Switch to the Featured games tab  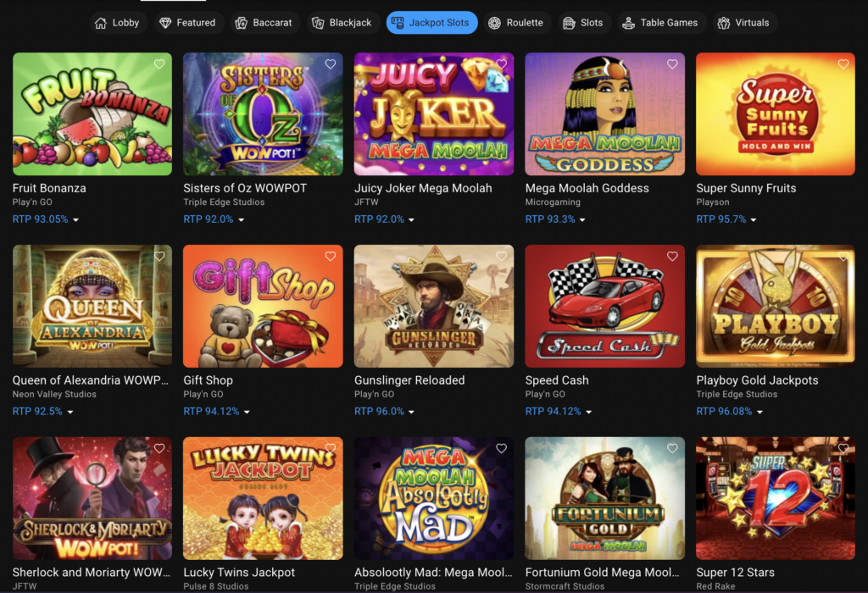click(188, 23)
